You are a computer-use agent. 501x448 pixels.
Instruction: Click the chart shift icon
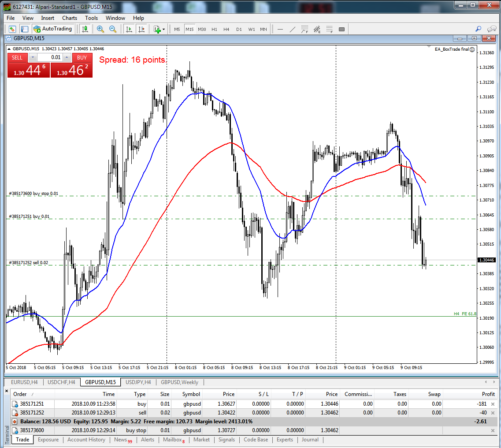point(141,29)
